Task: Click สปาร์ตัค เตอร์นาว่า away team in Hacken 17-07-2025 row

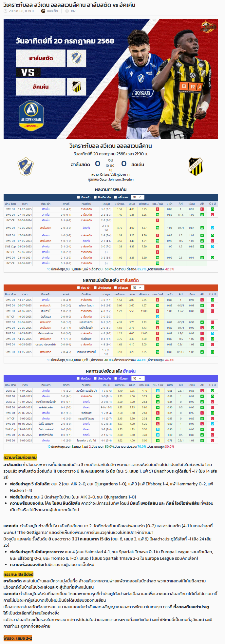Action: click(86, 391)
